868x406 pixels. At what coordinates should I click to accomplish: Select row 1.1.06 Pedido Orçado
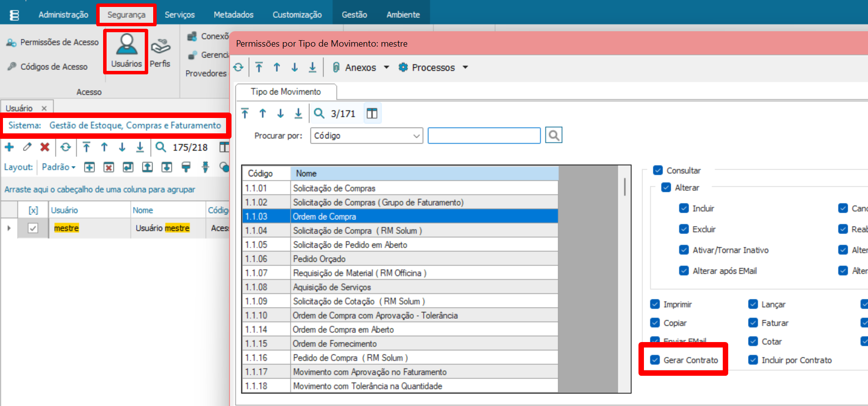(x=400, y=259)
